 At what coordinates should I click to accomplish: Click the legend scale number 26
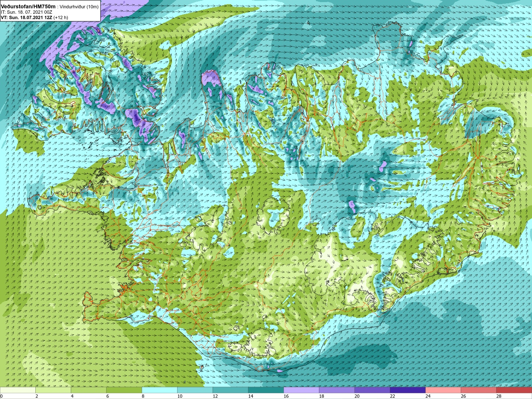[463, 396]
